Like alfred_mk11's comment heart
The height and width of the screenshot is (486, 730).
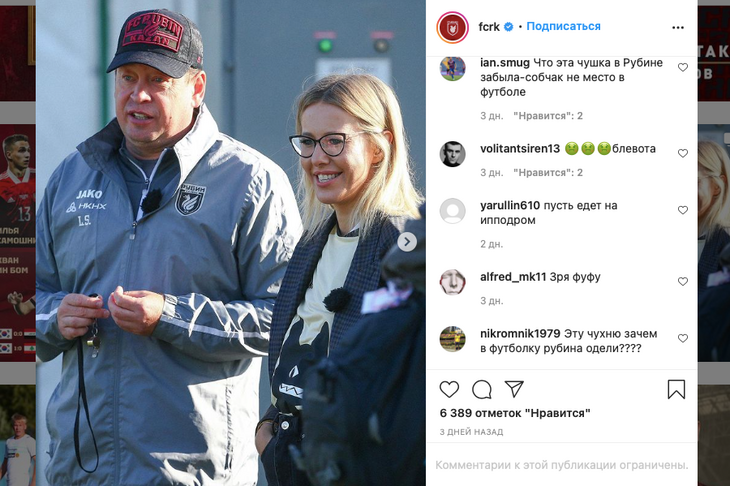tap(683, 281)
